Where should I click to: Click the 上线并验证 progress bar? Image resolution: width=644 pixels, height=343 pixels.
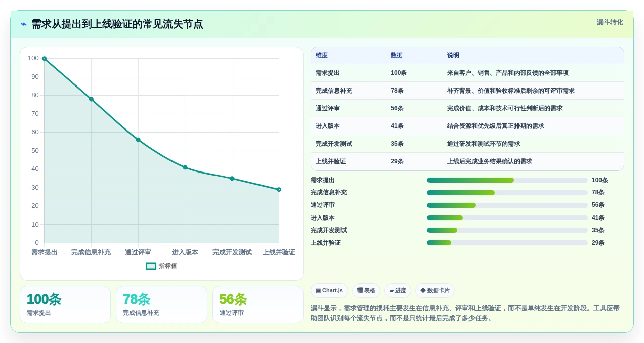[507, 243]
